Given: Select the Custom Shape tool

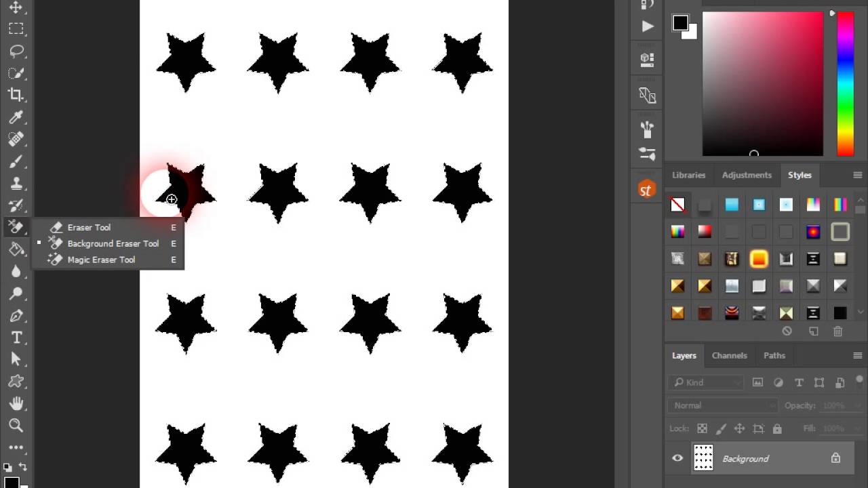Looking at the screenshot, I should 16,382.
